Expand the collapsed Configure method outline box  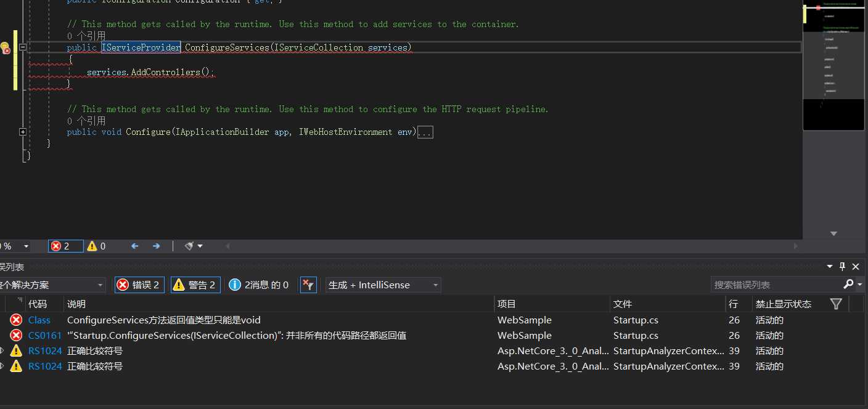[23, 132]
